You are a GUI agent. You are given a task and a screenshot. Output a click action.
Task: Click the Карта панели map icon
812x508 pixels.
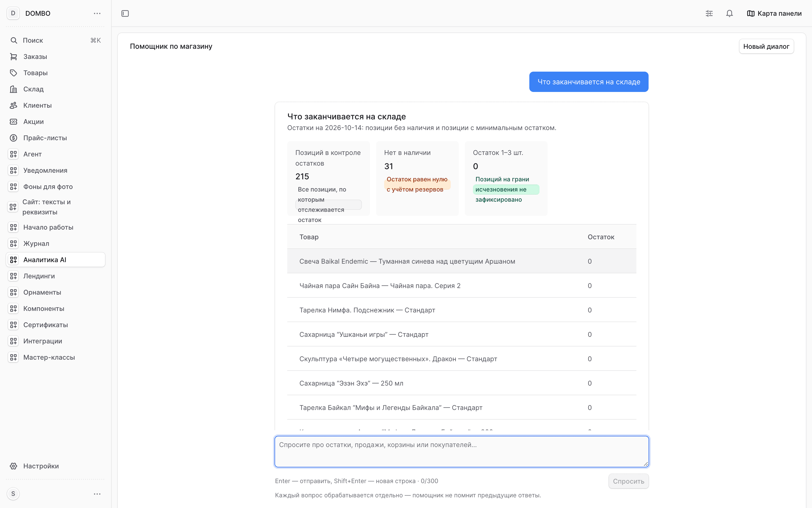(x=751, y=13)
